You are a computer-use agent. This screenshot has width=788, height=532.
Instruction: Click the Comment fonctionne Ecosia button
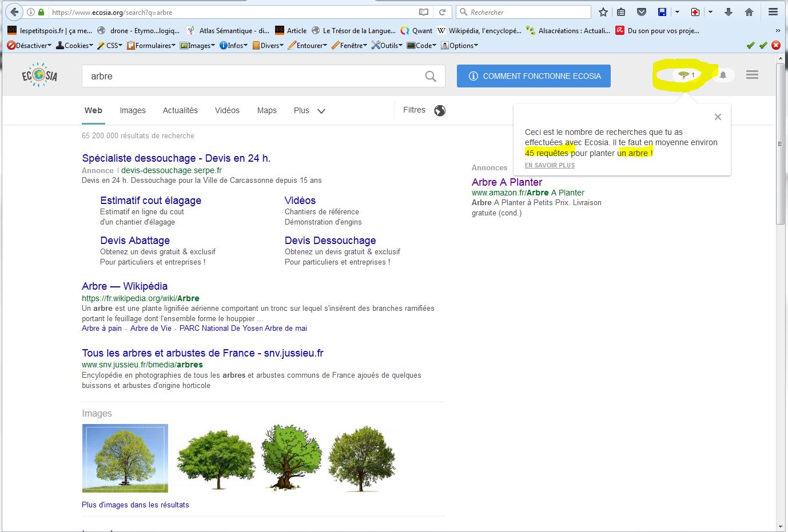click(534, 76)
